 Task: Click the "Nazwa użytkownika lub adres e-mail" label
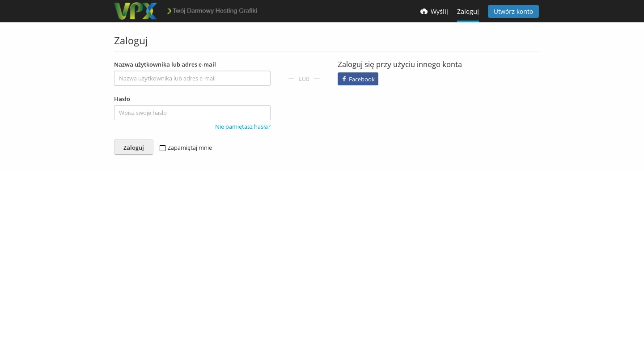(x=165, y=65)
